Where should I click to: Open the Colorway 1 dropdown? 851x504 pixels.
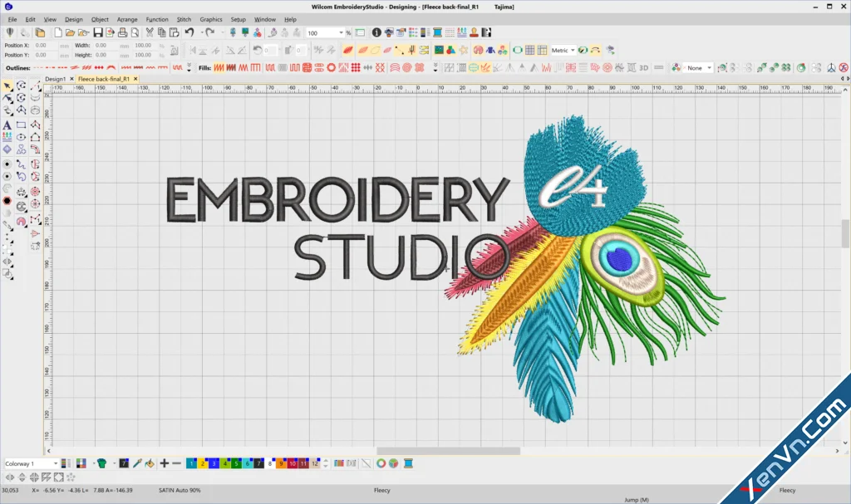[x=55, y=463]
